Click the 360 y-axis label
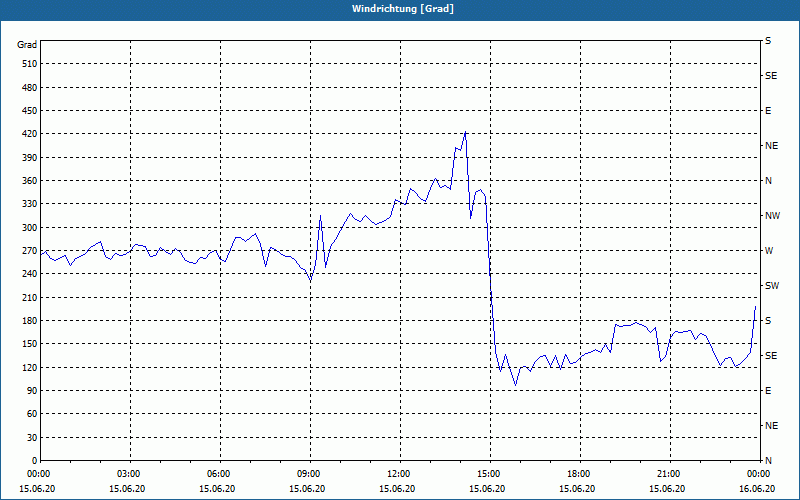800x500 pixels. point(30,181)
